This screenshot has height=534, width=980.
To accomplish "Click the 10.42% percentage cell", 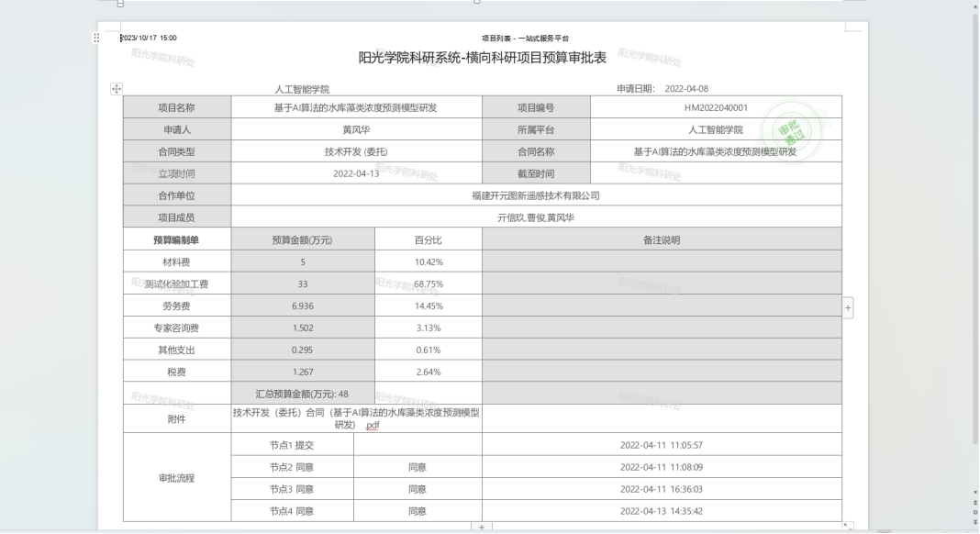I will 429,262.
